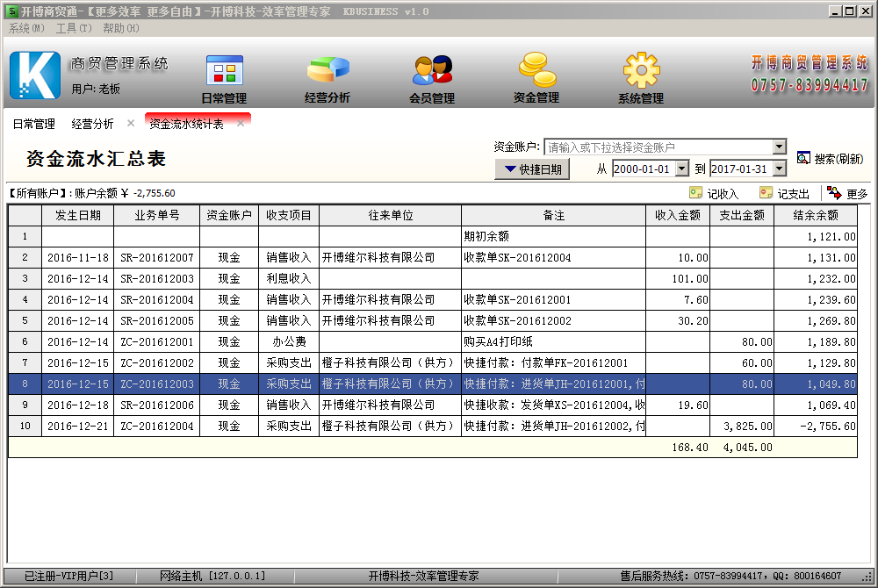Click the 搜索(刷新) magnifier icon
The width and height of the screenshot is (878, 588).
tap(803, 158)
